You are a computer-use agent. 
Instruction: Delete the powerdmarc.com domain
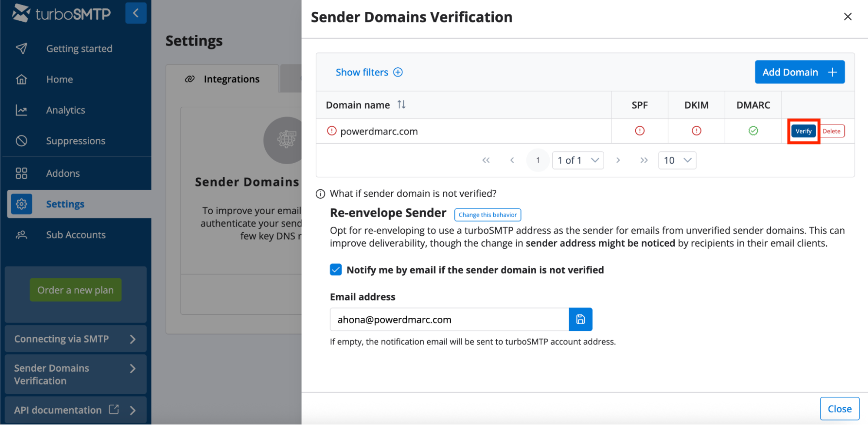(x=831, y=131)
